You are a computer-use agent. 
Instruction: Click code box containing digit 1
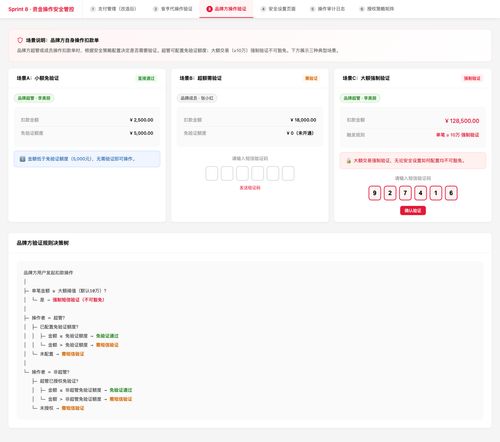pos(436,193)
